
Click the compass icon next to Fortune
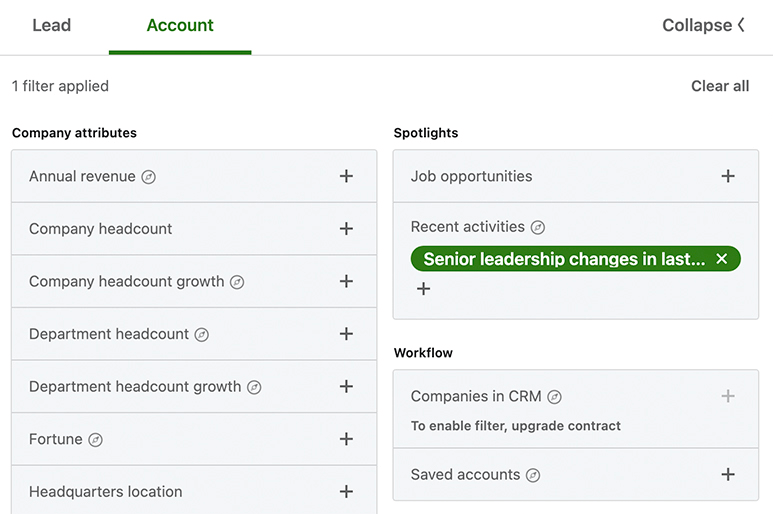click(95, 440)
